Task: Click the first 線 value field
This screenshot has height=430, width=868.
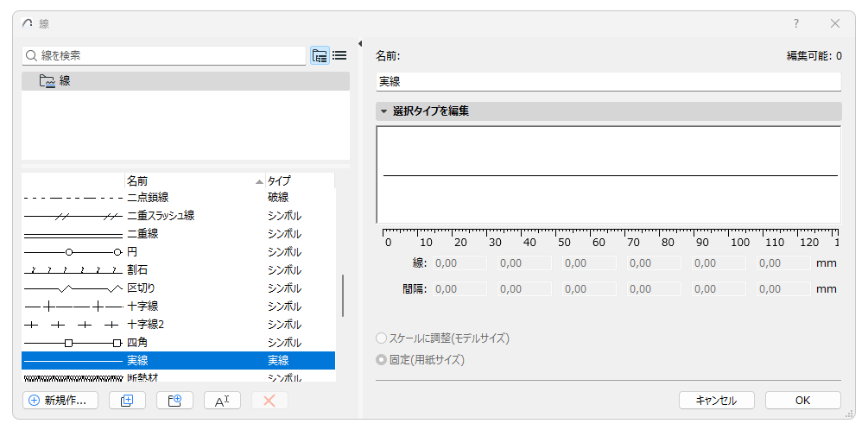Action: (459, 263)
